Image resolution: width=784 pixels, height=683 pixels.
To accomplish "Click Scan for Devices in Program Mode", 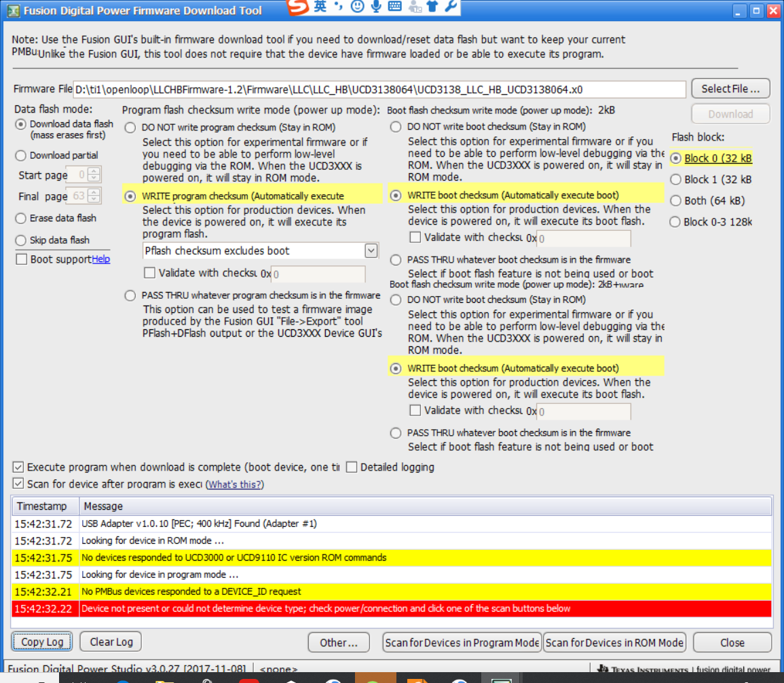I will click(462, 642).
